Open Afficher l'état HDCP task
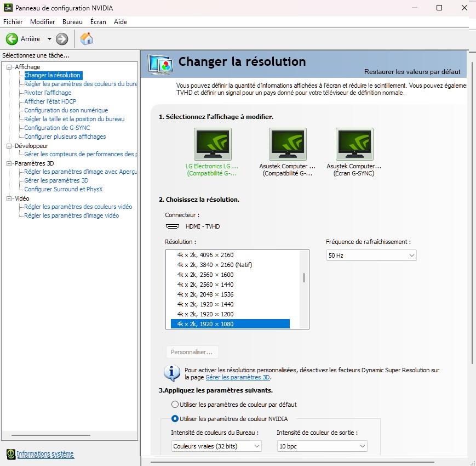Viewport: 476px width, 466px height. (x=50, y=101)
